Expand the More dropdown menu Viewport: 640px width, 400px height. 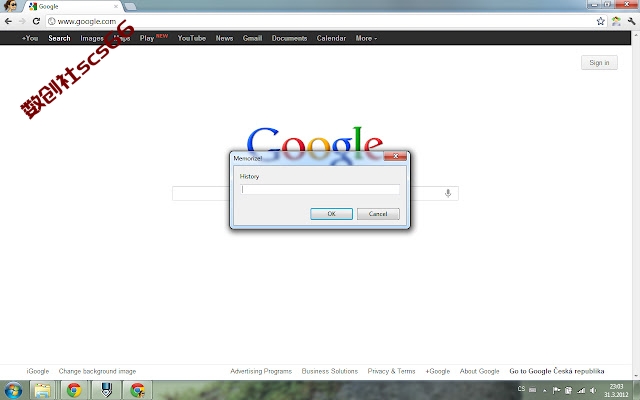(x=366, y=38)
